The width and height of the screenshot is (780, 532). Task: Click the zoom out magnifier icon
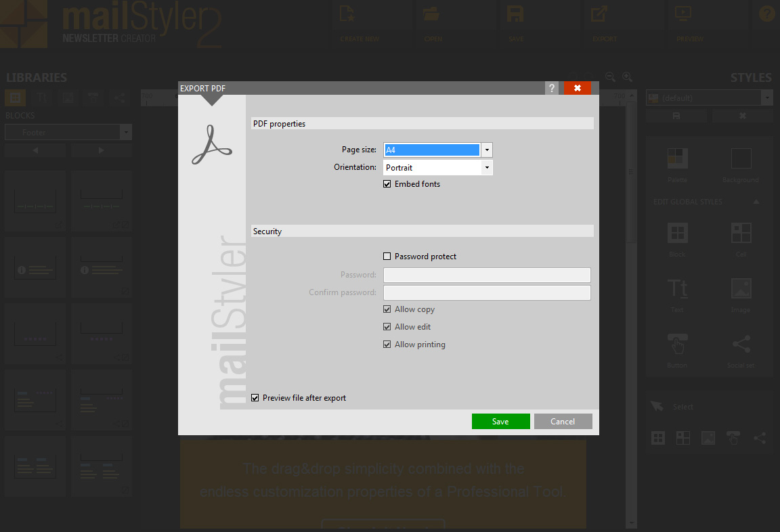[610, 77]
